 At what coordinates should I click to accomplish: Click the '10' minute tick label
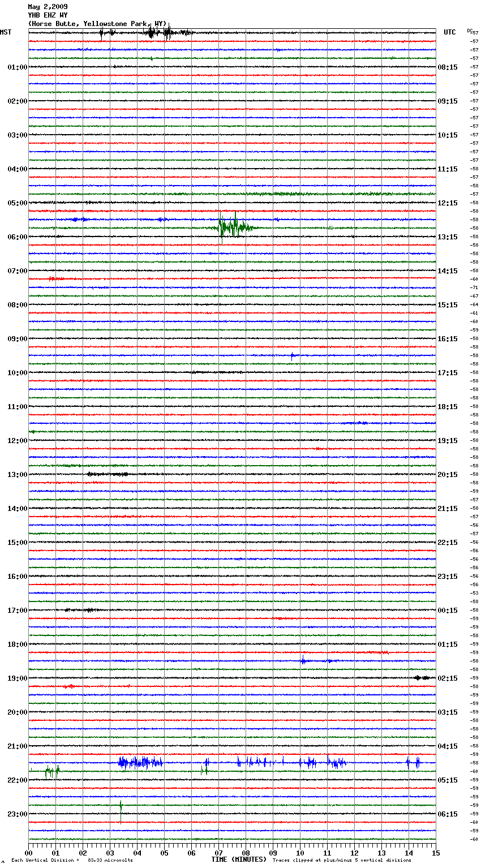click(x=300, y=853)
